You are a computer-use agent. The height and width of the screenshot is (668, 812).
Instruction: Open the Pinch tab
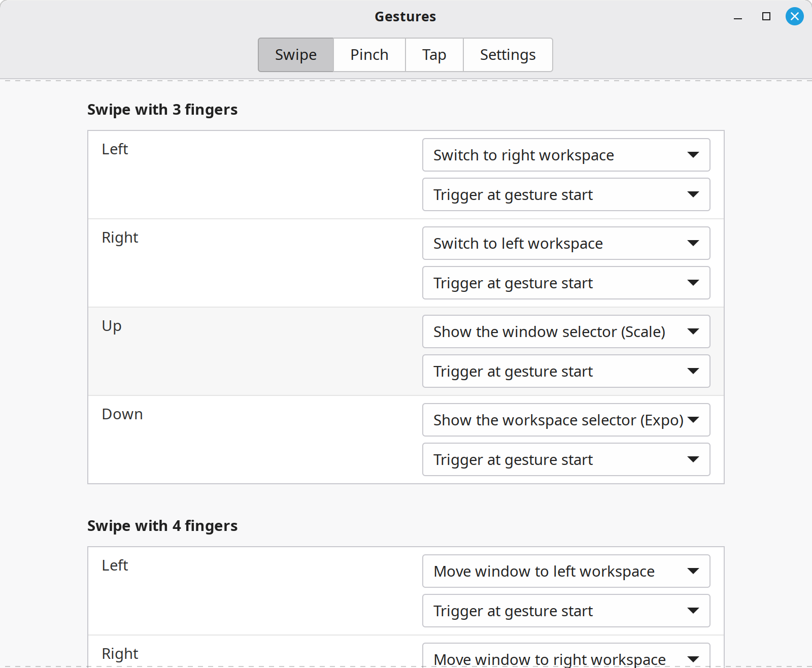coord(369,55)
